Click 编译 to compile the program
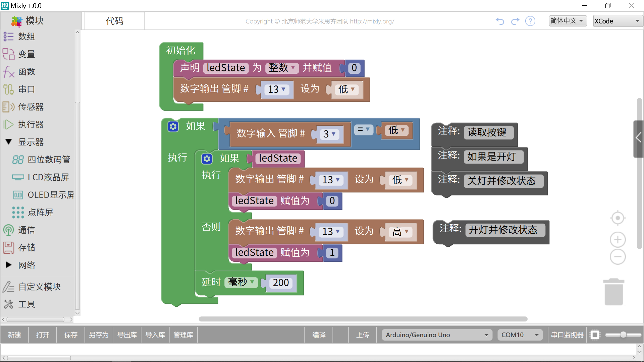Viewport: 644px width, 362px height. [x=318, y=335]
